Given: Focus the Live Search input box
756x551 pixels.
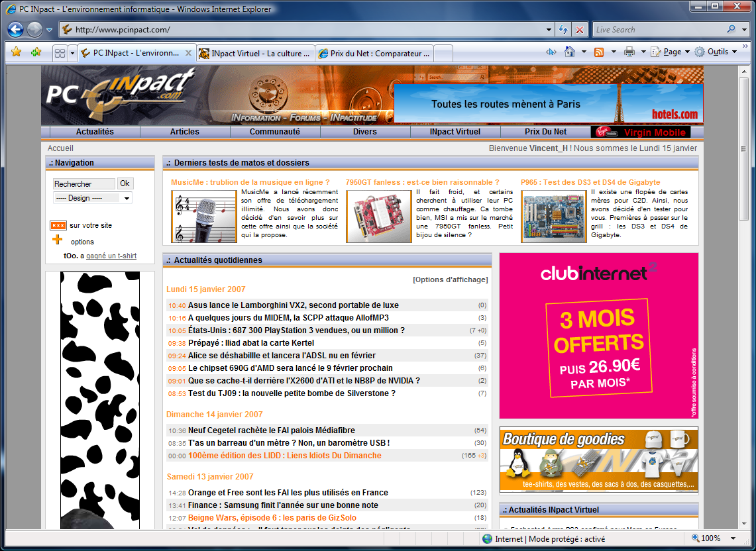Looking at the screenshot, I should [659, 29].
